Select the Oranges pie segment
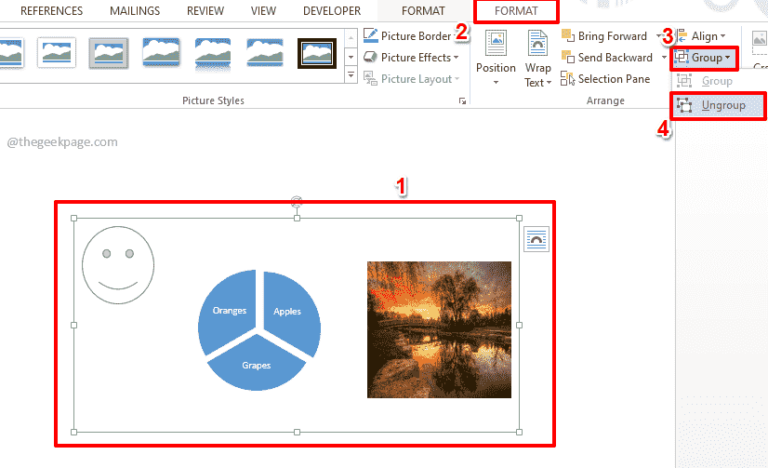768x468 pixels. (x=227, y=312)
